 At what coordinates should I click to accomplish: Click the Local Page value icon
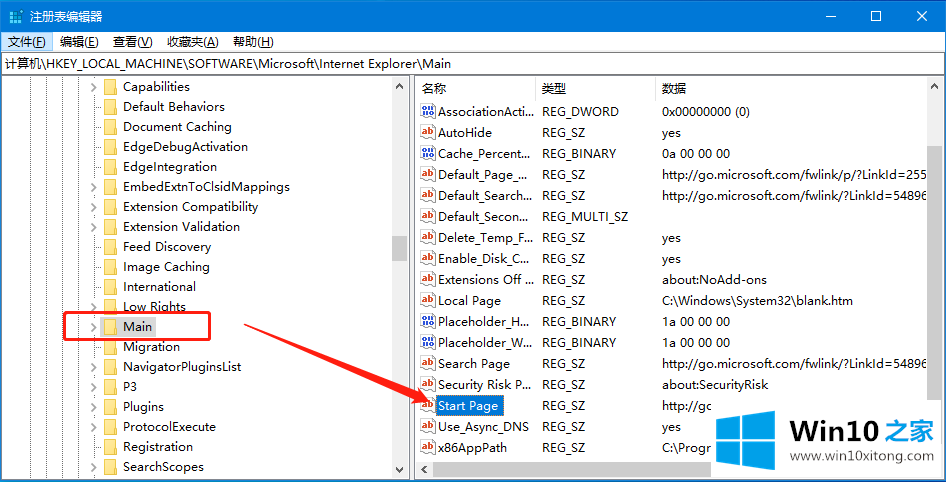428,300
